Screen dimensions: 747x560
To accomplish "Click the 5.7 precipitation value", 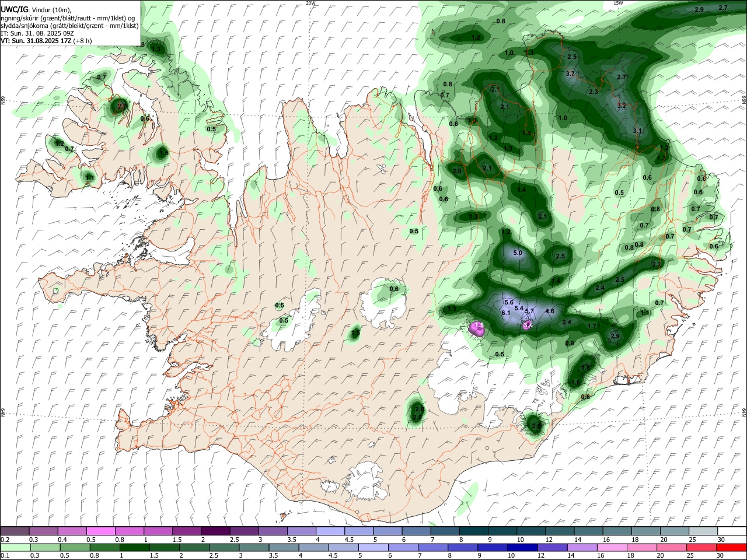I will point(530,311).
